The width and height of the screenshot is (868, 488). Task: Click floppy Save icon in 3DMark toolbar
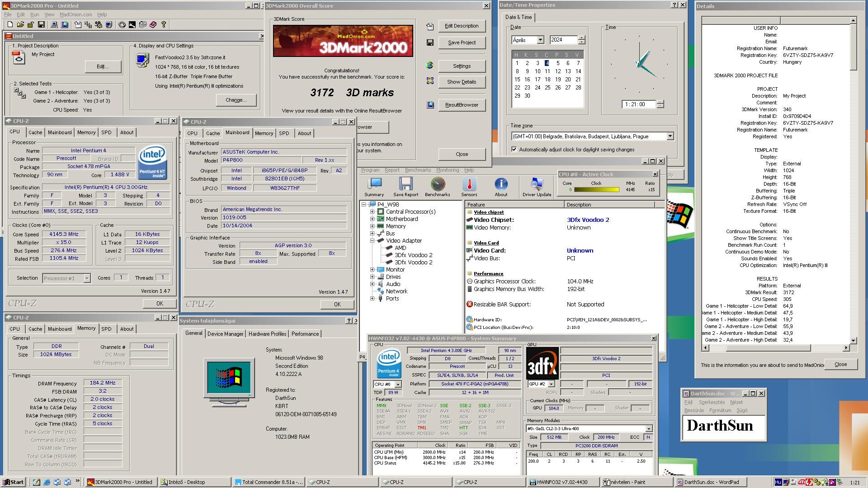pyautogui.click(x=41, y=25)
